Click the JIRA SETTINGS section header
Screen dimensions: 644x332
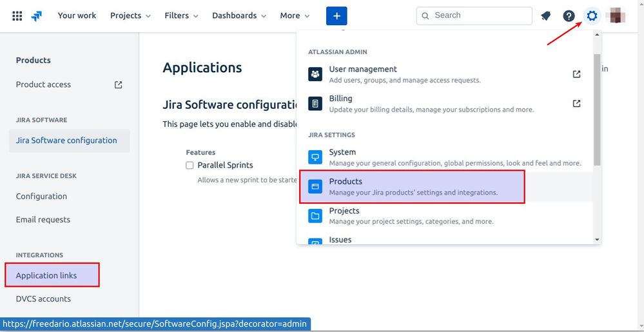point(331,135)
